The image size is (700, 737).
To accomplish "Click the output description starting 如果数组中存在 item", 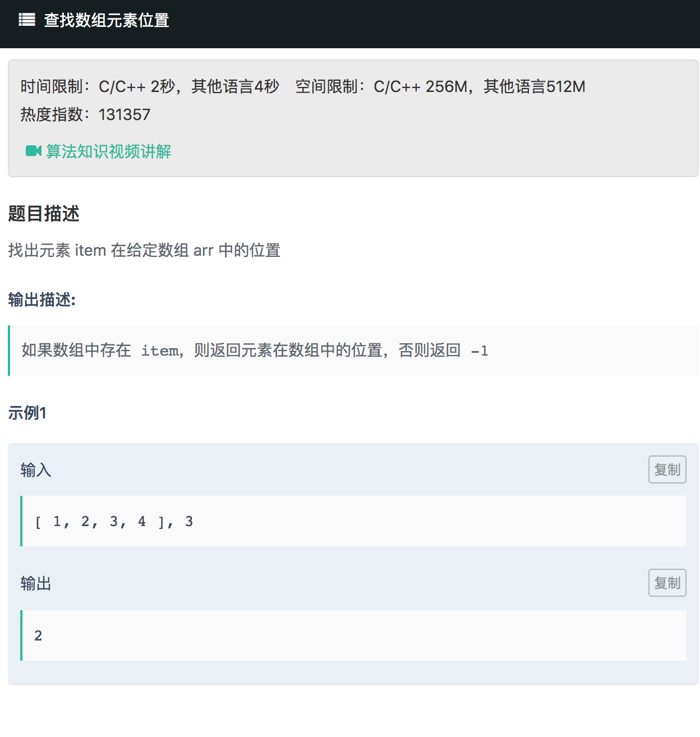I will [255, 351].
